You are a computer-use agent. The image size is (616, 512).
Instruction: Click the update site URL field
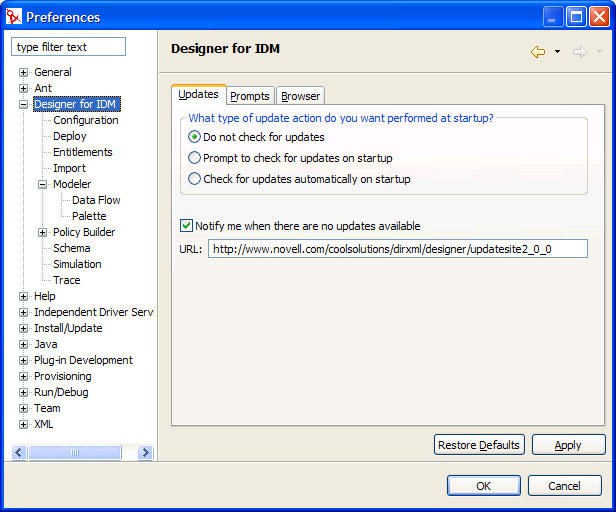click(397, 249)
